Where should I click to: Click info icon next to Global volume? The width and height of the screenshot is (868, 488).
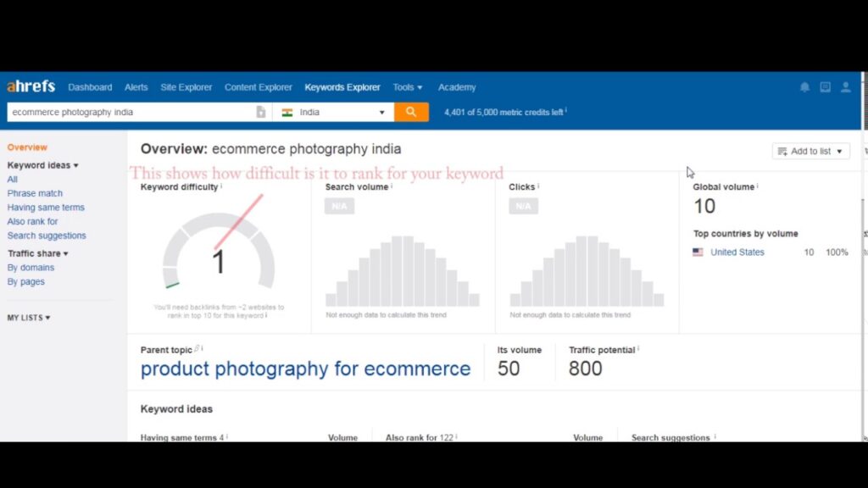click(x=757, y=186)
